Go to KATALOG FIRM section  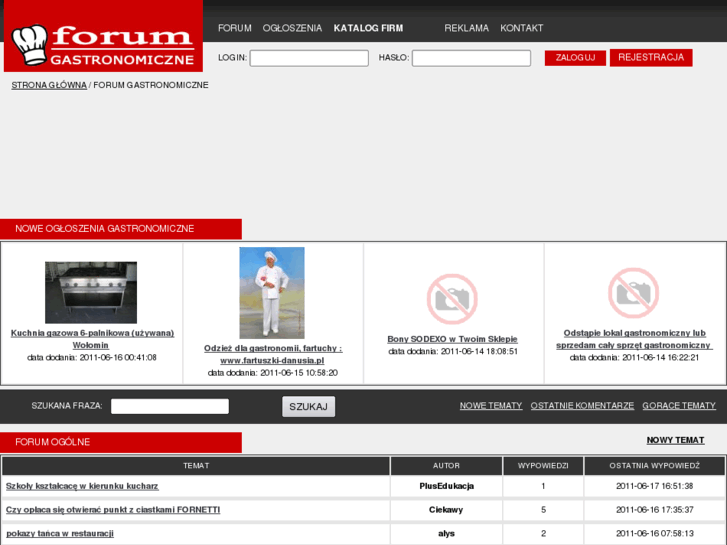click(368, 28)
